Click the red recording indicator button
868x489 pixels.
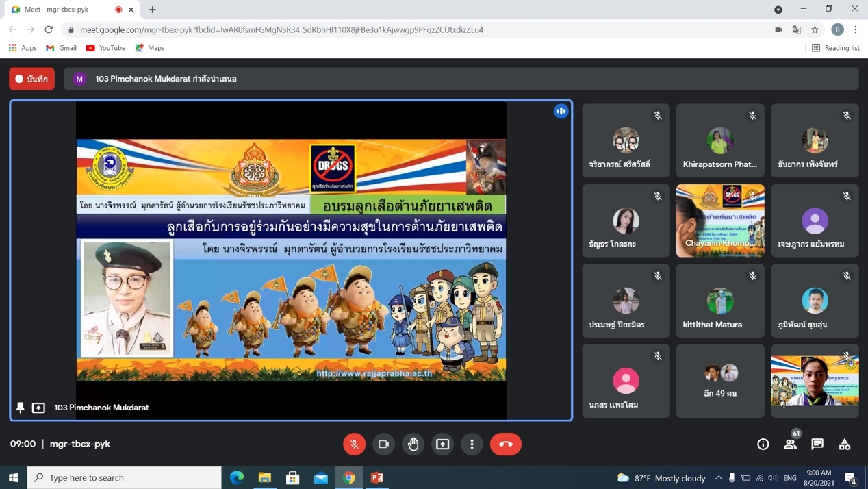[31, 79]
